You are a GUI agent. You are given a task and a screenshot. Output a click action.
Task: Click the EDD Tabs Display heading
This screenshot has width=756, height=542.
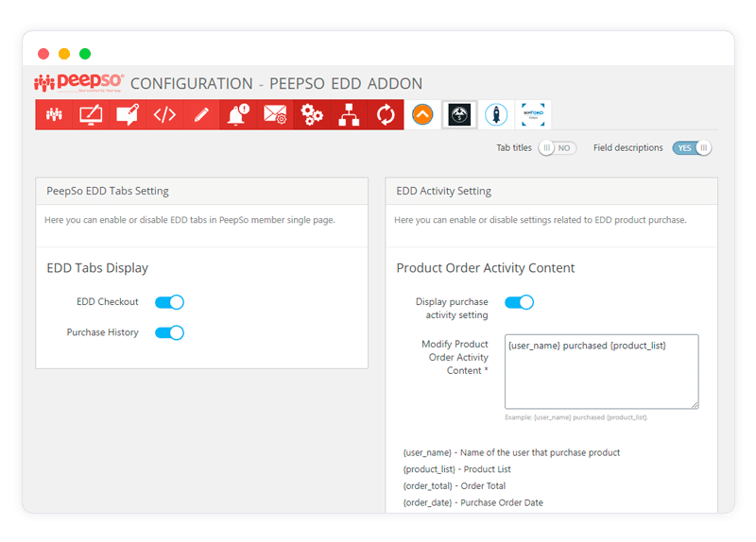[x=97, y=268]
